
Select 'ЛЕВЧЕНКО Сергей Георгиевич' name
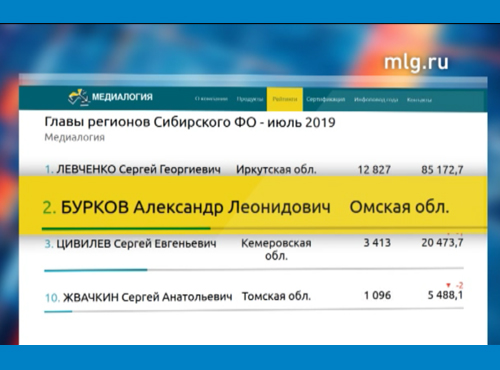click(138, 170)
